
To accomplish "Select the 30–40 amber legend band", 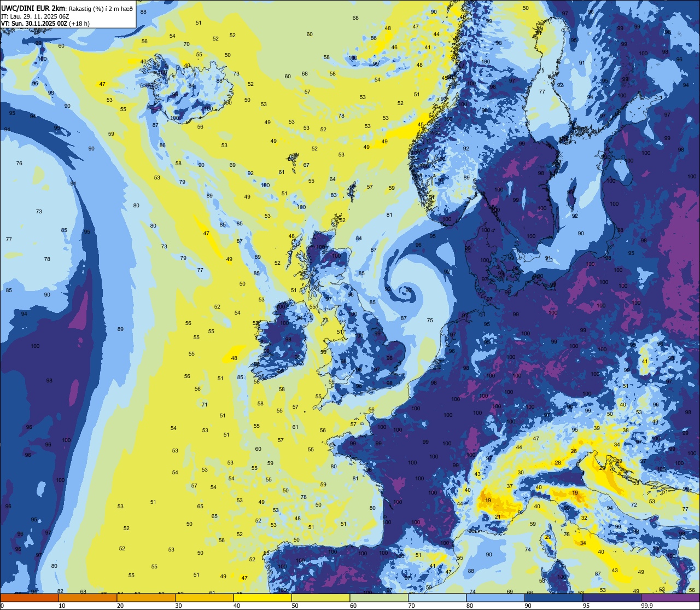I will (x=204, y=598).
